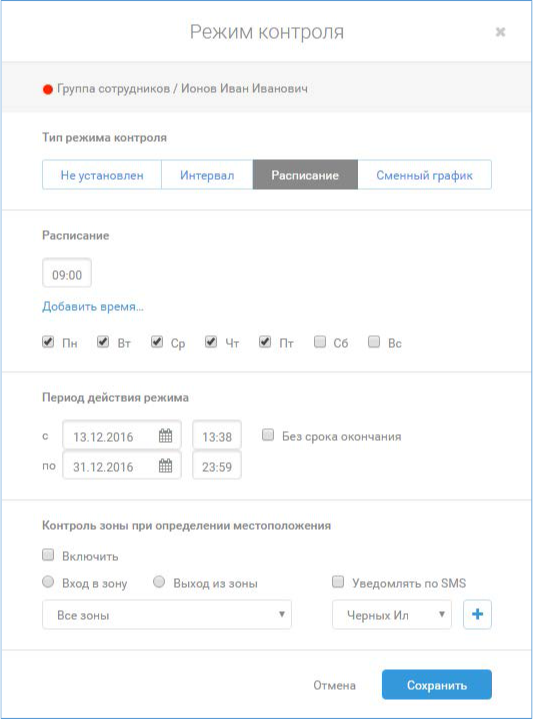Uncheck the Пн weekday checkbox
Viewport: 533px width, 719px height.
48,342
